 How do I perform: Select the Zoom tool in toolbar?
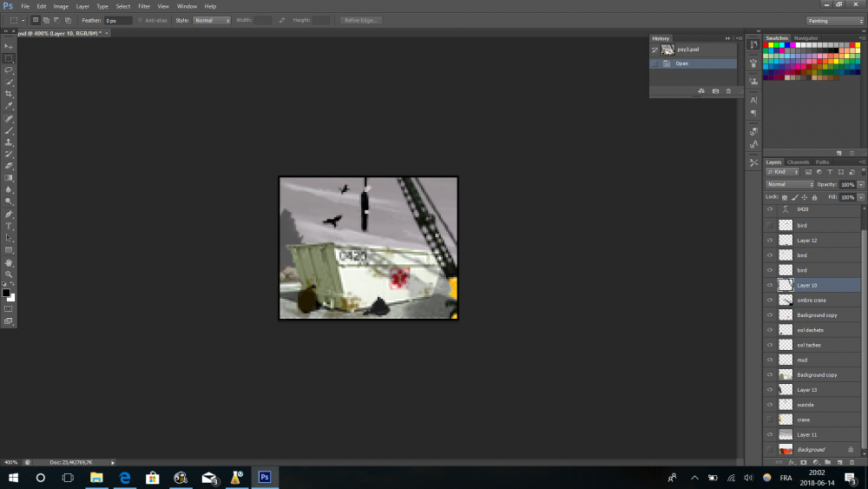point(9,274)
